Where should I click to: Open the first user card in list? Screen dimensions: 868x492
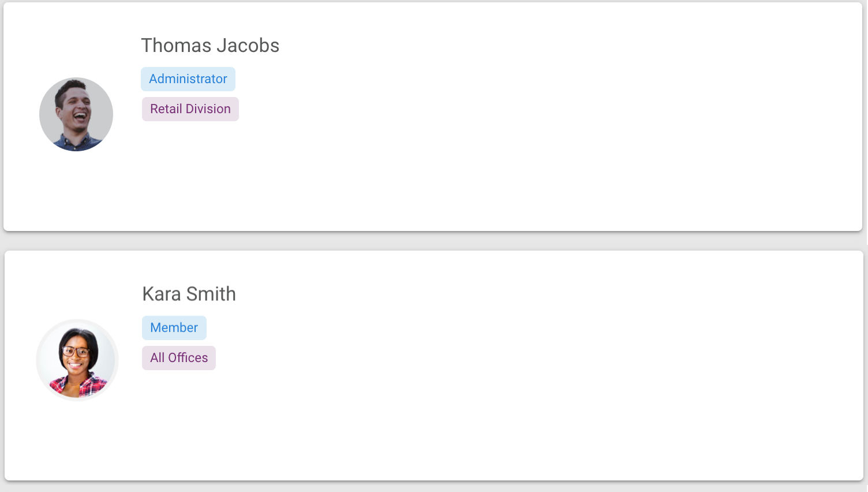(x=433, y=117)
